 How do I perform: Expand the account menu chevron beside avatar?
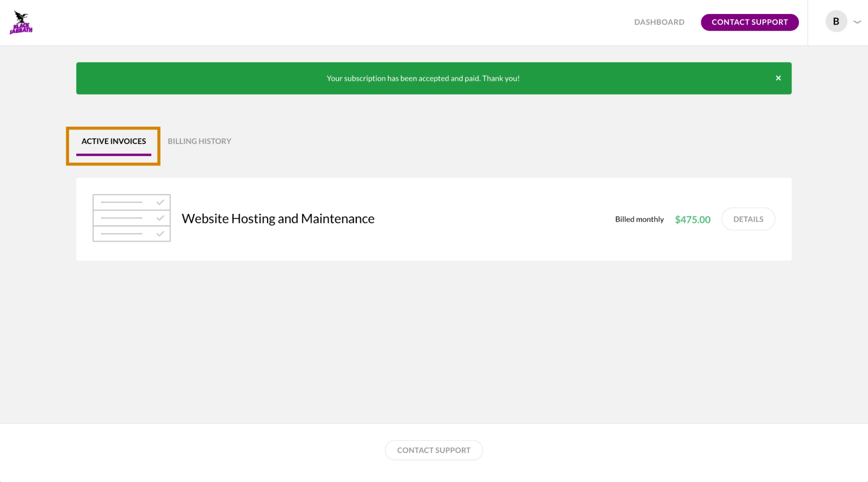tap(857, 22)
